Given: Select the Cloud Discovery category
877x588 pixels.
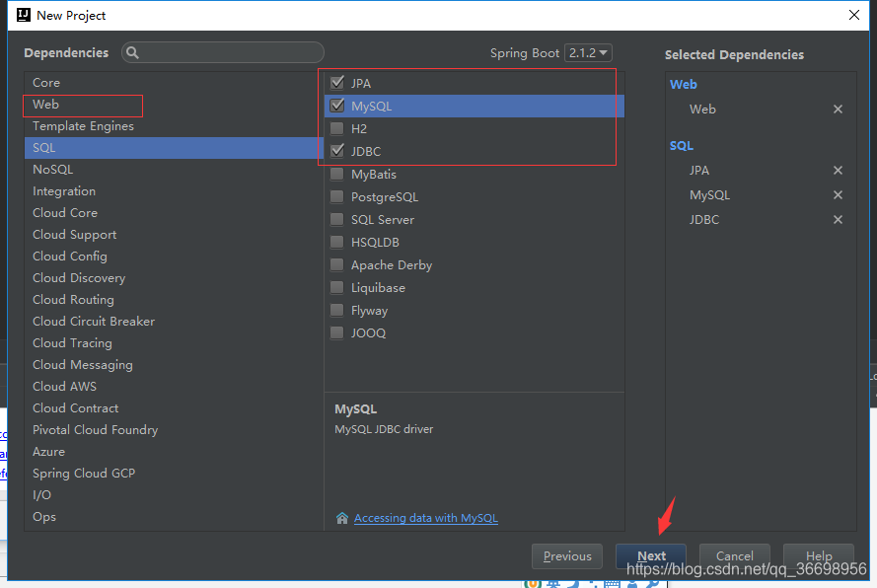Looking at the screenshot, I should tap(174, 278).
